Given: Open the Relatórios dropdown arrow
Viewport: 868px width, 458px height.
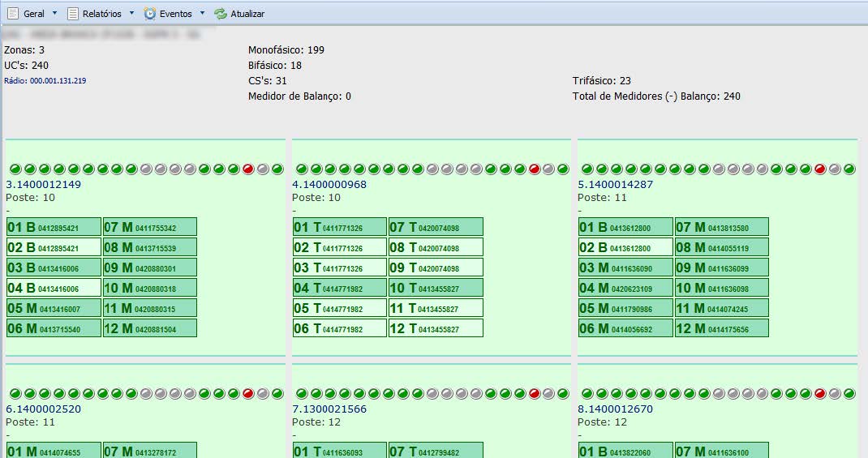Looking at the screenshot, I should click(131, 14).
